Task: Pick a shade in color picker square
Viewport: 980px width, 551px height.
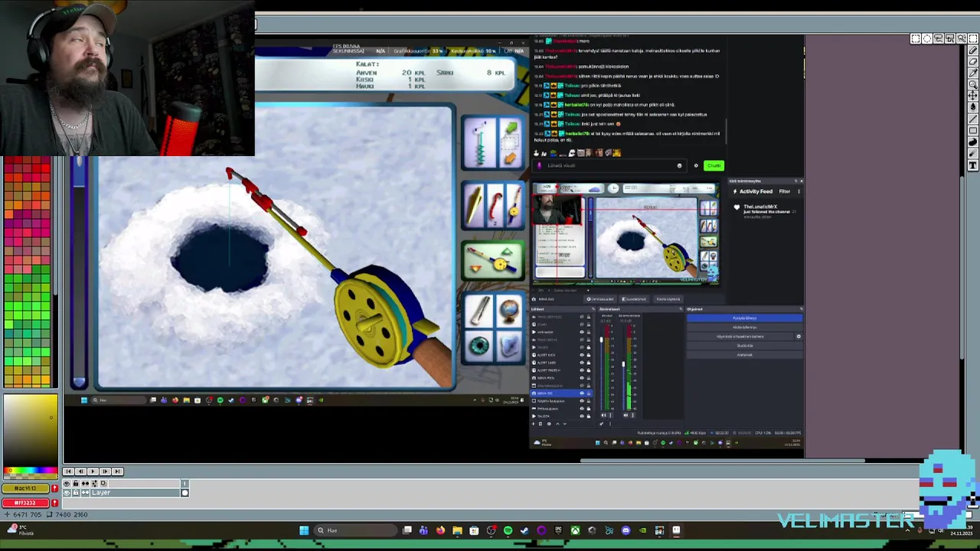Action: 30,430
